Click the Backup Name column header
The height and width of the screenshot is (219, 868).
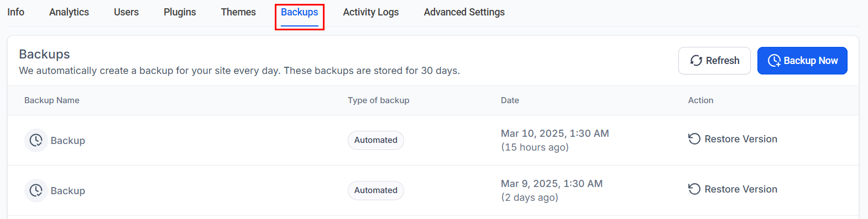point(52,100)
